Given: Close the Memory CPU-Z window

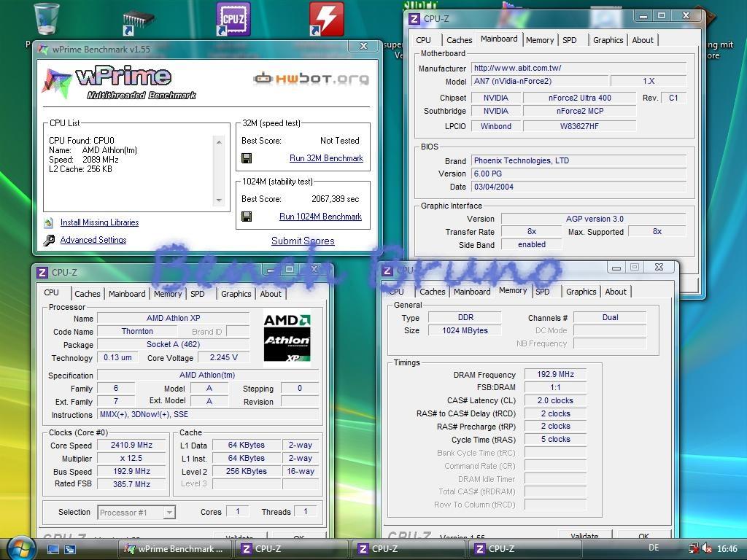Looking at the screenshot, I should tap(659, 268).
